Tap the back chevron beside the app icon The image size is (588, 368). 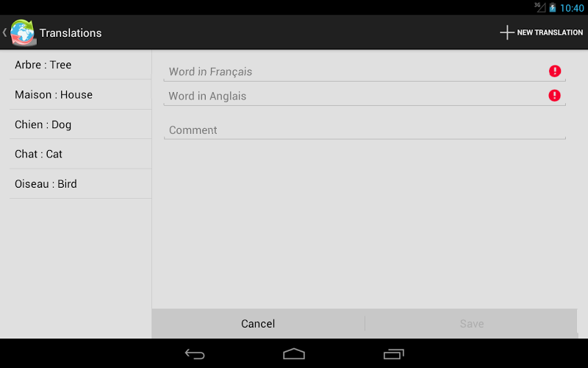coord(4,32)
